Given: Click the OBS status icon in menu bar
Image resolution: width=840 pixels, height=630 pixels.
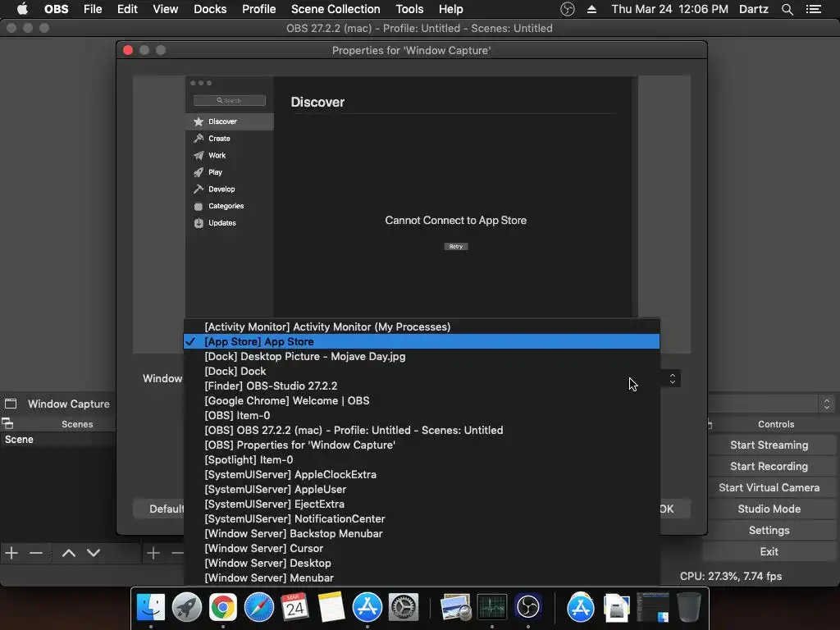Looking at the screenshot, I should coord(568,9).
